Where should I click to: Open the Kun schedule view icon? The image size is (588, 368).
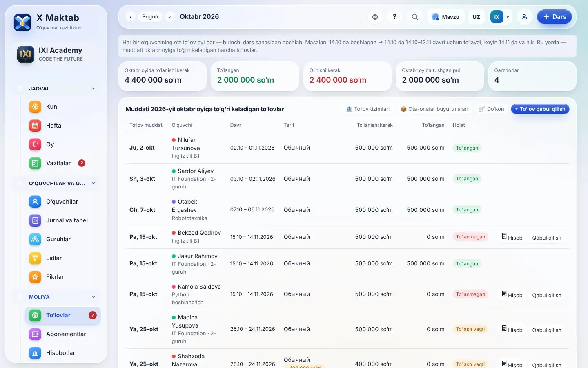(35, 107)
